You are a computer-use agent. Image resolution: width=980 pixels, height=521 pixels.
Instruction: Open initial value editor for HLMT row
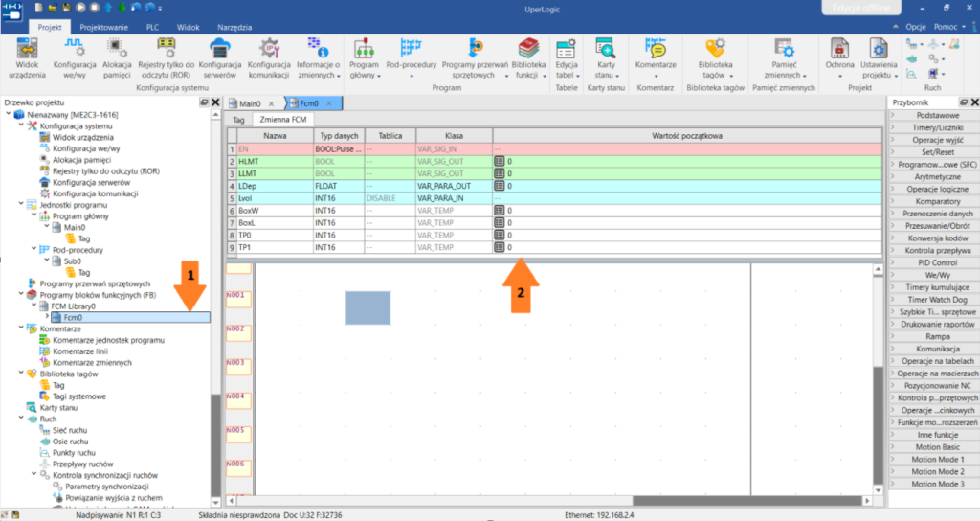(499, 161)
